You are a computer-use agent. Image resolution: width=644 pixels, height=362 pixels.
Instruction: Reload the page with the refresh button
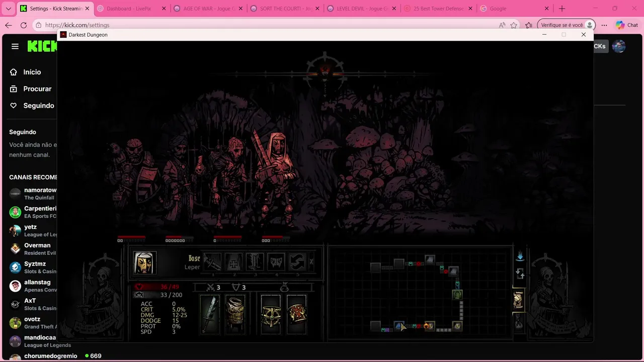point(24,25)
